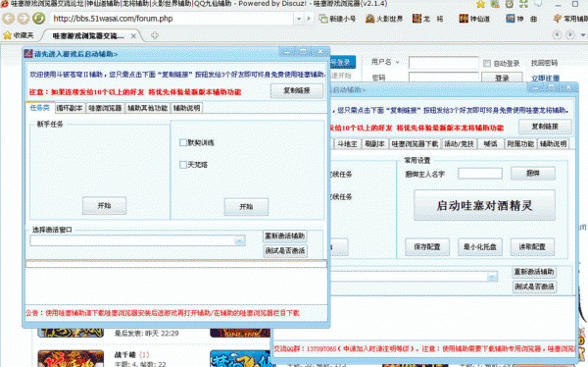Click the 捆绑 button
This screenshot has width=588, height=367.
533,174
